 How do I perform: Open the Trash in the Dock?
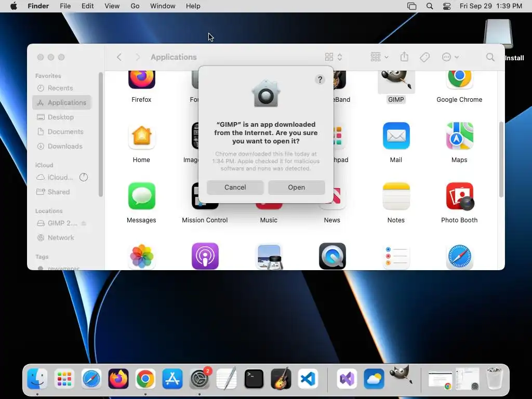(x=494, y=378)
